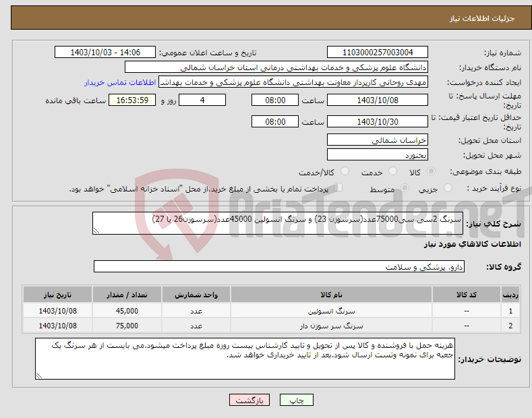Click the کد کالا column header
Viewport: 532px width, 418px height.
pyautogui.click(x=467, y=295)
